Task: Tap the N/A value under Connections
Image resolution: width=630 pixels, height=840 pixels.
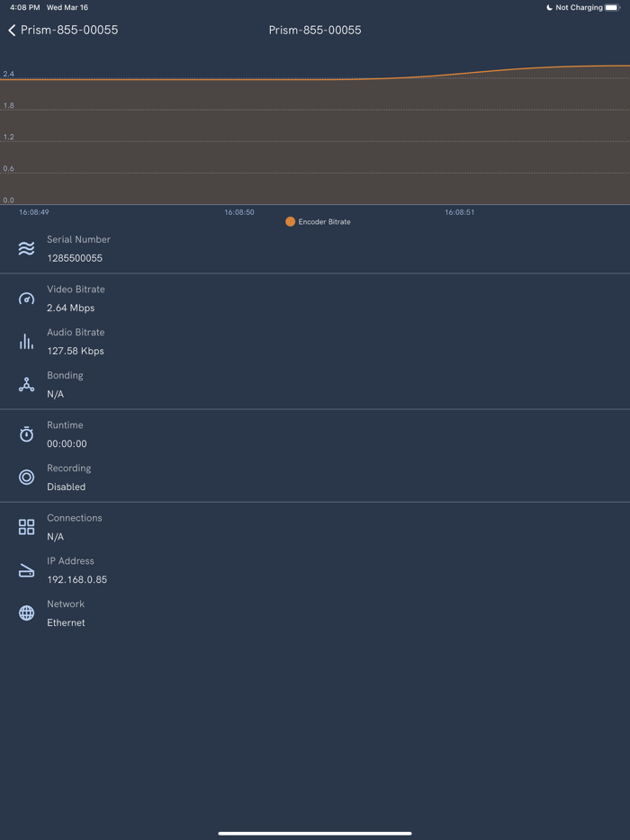Action: coord(55,537)
